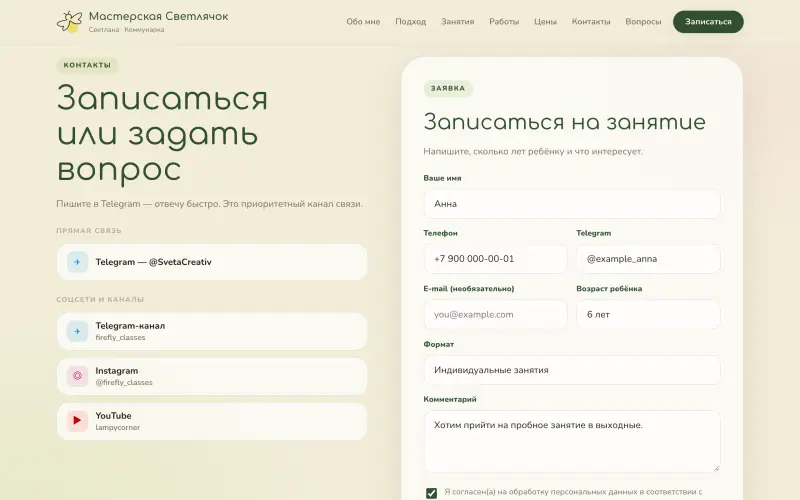Select Работы in the navigation
This screenshot has height=500, width=800.
tap(504, 21)
